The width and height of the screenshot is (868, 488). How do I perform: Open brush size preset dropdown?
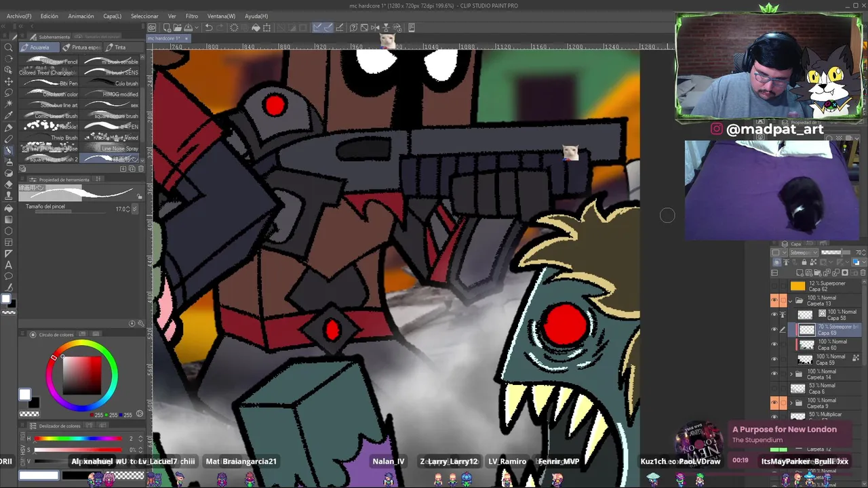tap(134, 209)
